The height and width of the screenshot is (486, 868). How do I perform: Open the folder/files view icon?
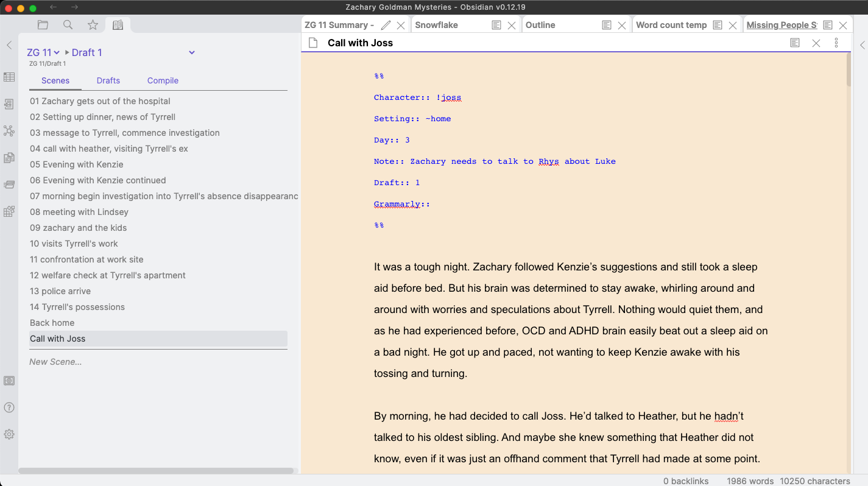pos(43,24)
